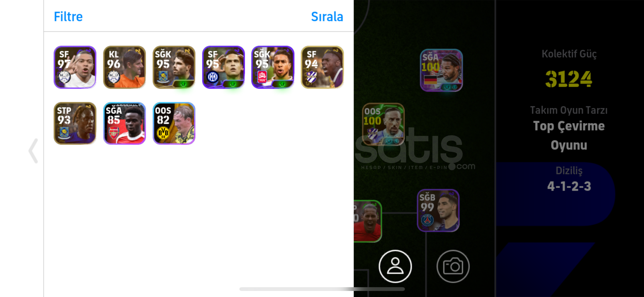
Task: Select SĞB 99 PSG player on pitch
Action: (438, 210)
